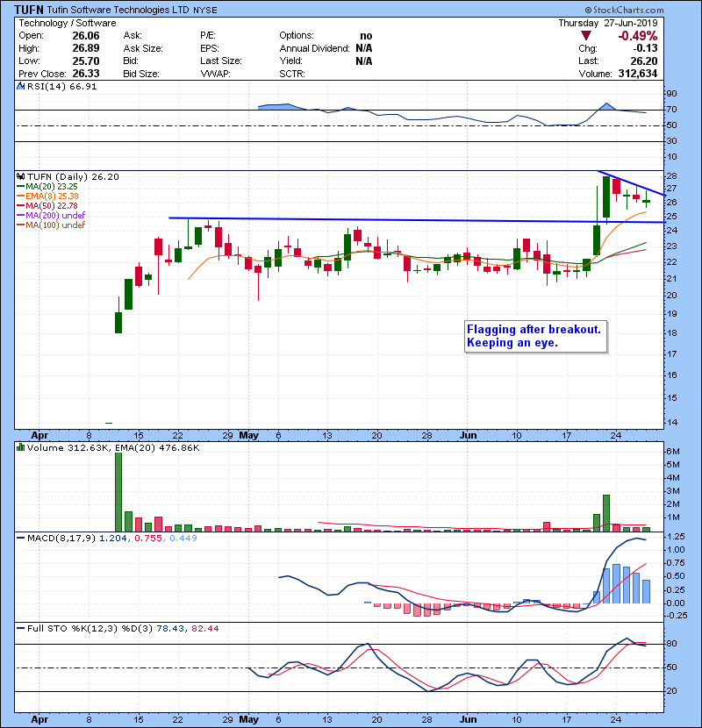Click the date Thursday 27-Jun-2019
The height and width of the screenshot is (728, 702).
click(x=608, y=23)
